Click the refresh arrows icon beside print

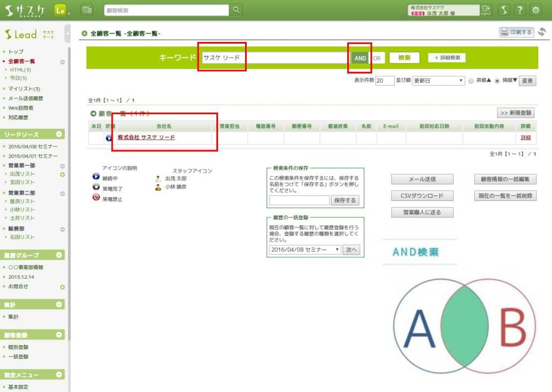(x=542, y=32)
